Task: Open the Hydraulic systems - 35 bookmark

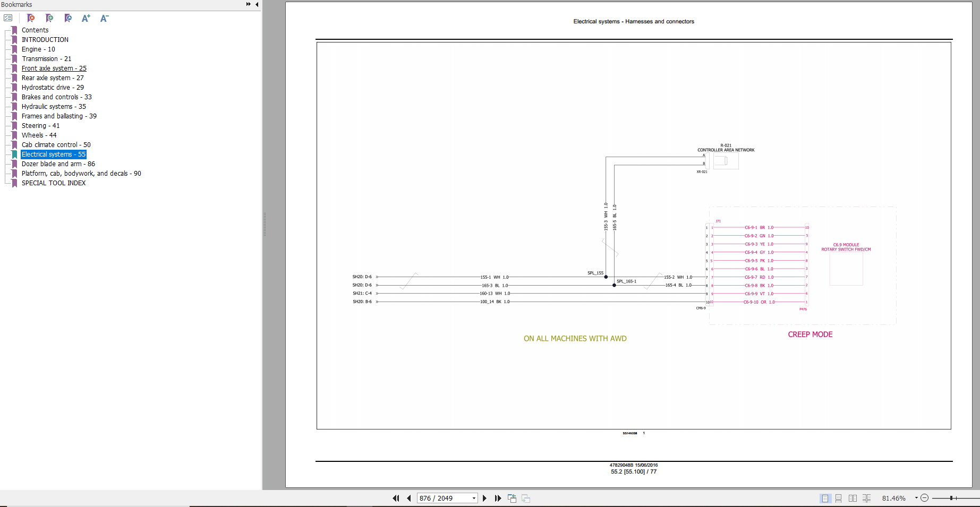Action: coord(54,107)
